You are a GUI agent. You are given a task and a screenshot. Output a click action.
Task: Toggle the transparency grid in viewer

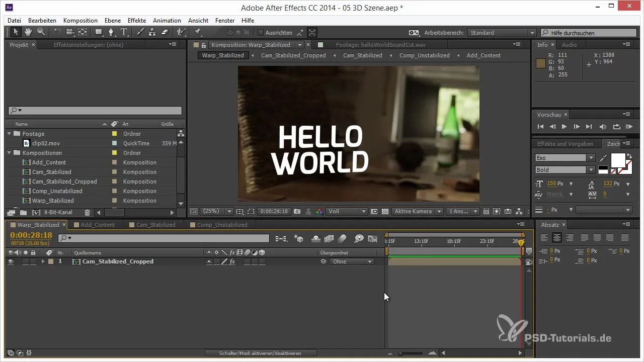(x=385, y=212)
